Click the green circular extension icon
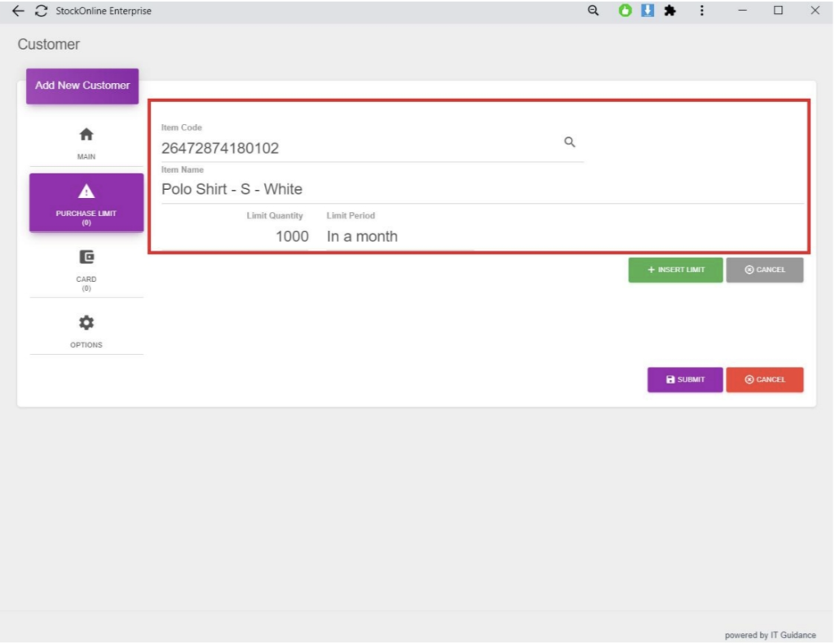835x644 pixels. pos(625,11)
